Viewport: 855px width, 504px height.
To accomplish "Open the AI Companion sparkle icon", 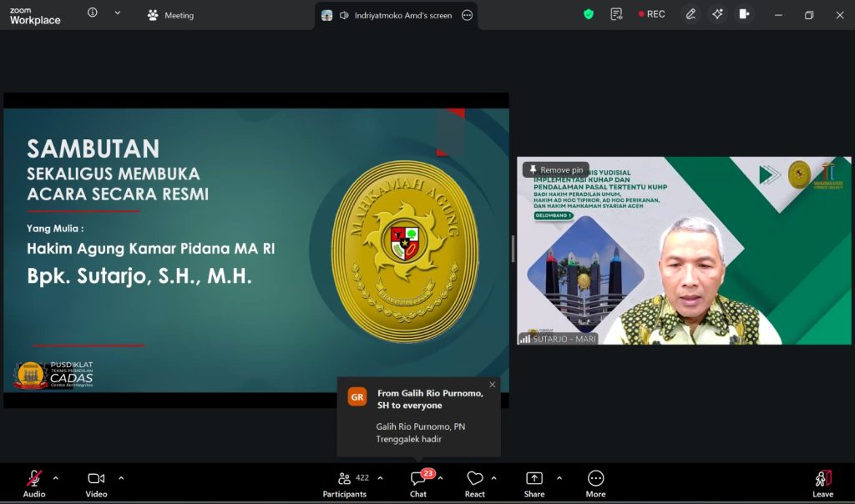I will pos(717,14).
